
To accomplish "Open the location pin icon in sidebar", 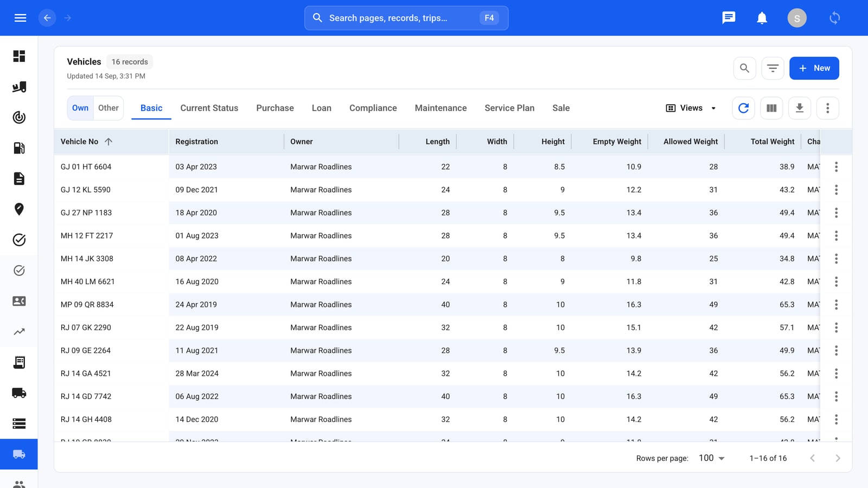I will [19, 209].
